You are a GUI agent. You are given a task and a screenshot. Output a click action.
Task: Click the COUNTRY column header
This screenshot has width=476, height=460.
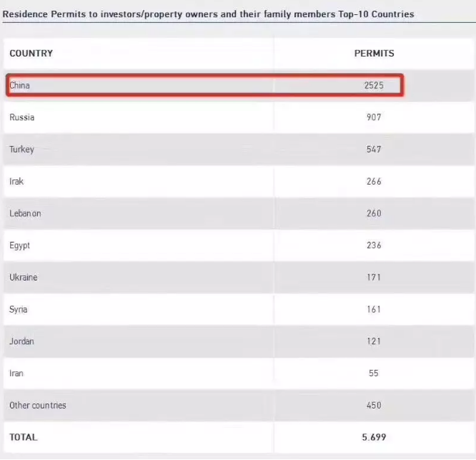(31, 54)
